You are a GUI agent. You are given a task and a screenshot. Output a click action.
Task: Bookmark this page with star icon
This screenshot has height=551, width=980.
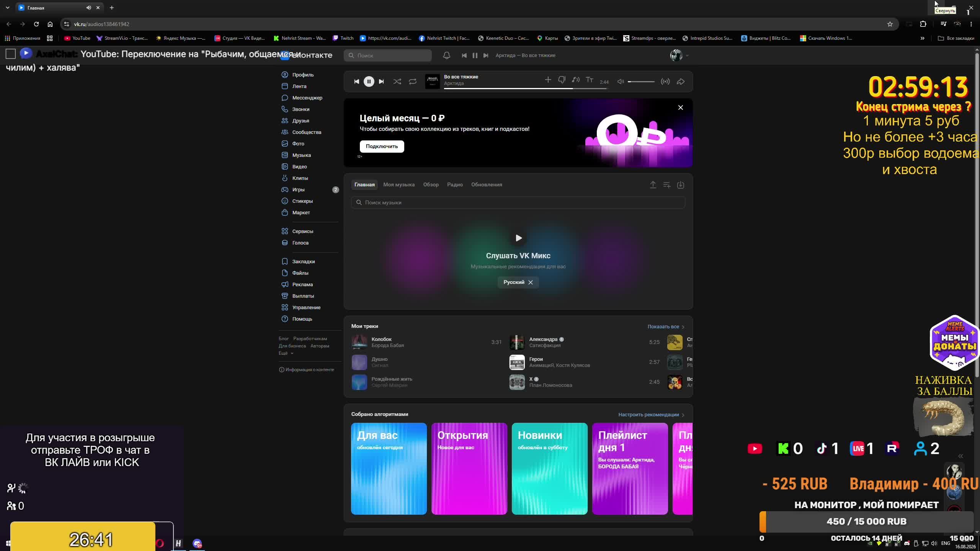pos(890,24)
